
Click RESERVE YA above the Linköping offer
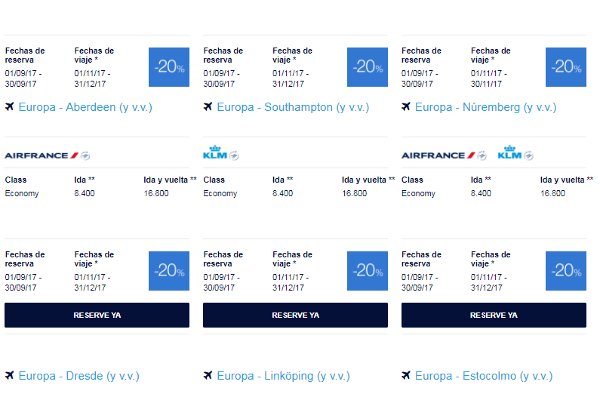click(295, 315)
